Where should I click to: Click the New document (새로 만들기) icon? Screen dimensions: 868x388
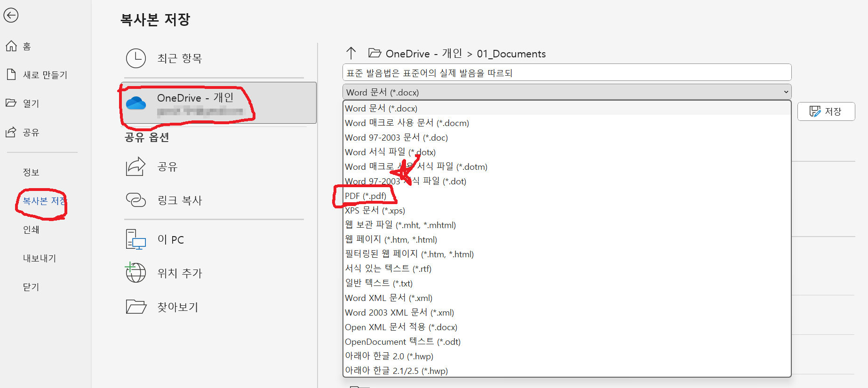click(11, 75)
